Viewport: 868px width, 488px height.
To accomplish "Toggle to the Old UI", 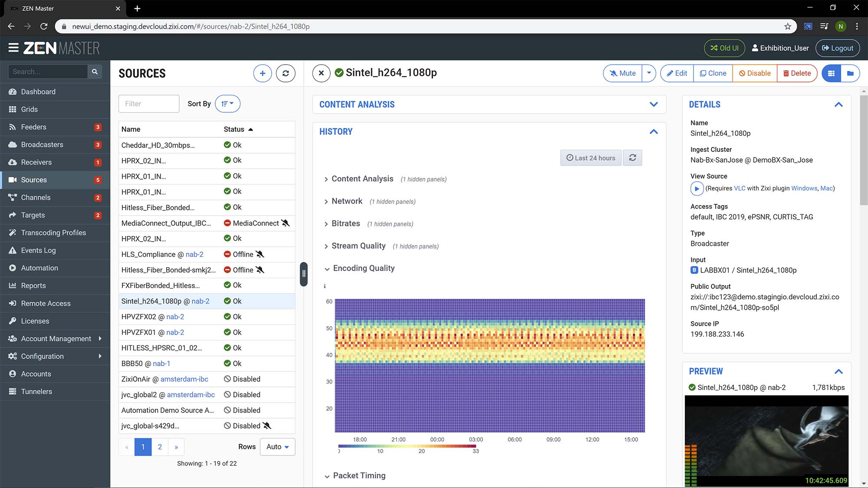I will point(724,48).
